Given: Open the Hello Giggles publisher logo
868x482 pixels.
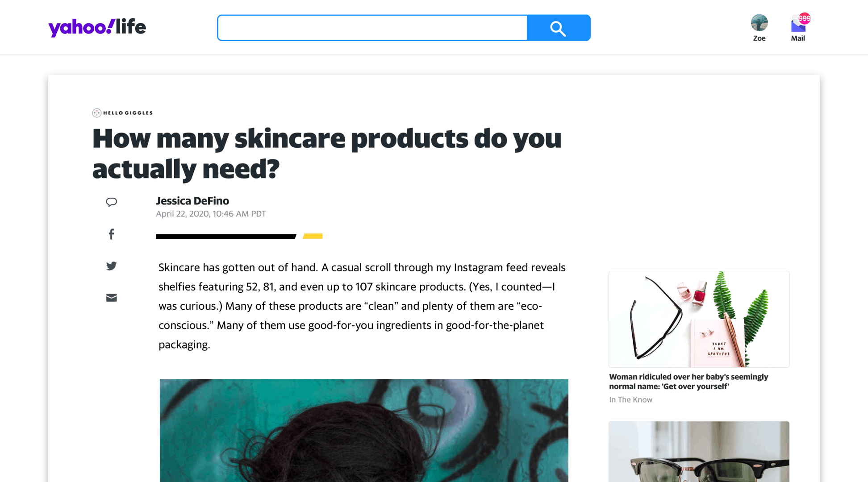Looking at the screenshot, I should 122,113.
